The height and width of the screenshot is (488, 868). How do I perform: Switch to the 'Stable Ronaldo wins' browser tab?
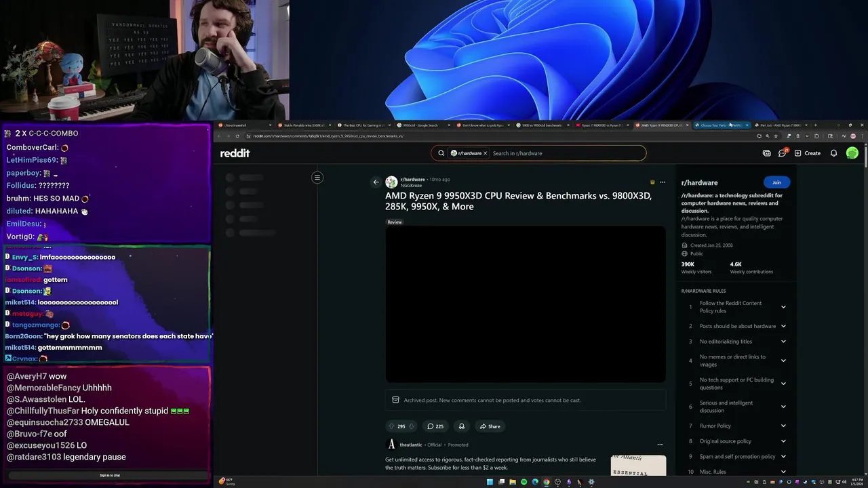click(304, 125)
